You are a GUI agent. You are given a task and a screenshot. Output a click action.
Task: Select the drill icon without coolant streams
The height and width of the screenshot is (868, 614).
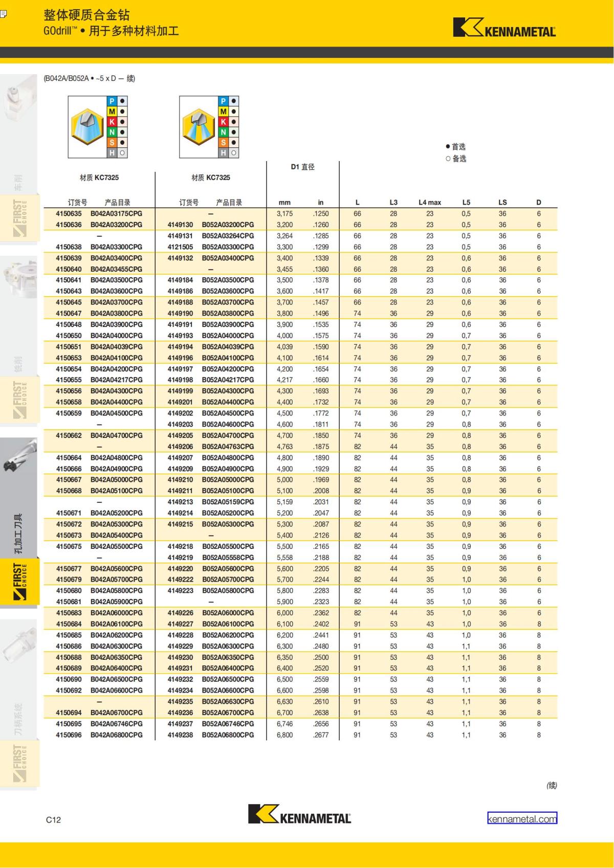point(87,127)
